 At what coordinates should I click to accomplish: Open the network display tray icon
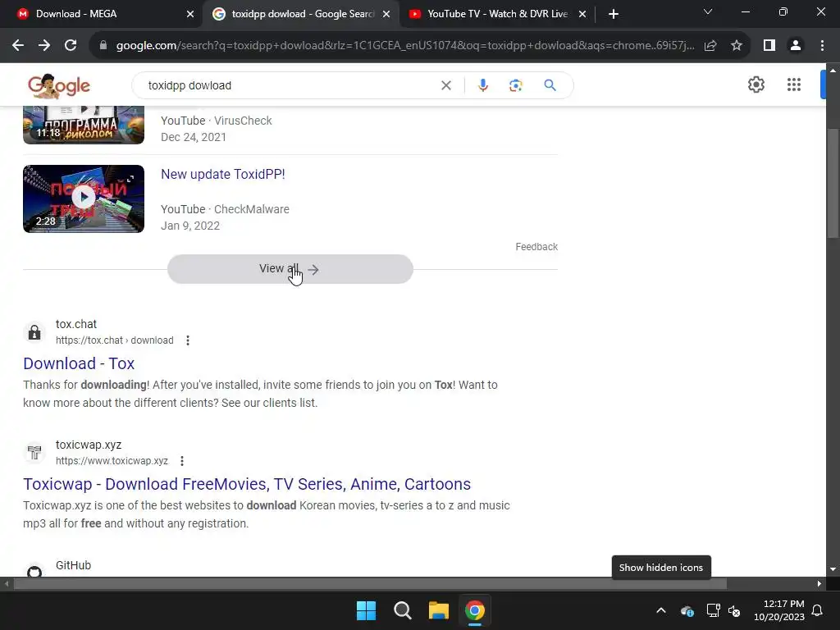click(713, 610)
